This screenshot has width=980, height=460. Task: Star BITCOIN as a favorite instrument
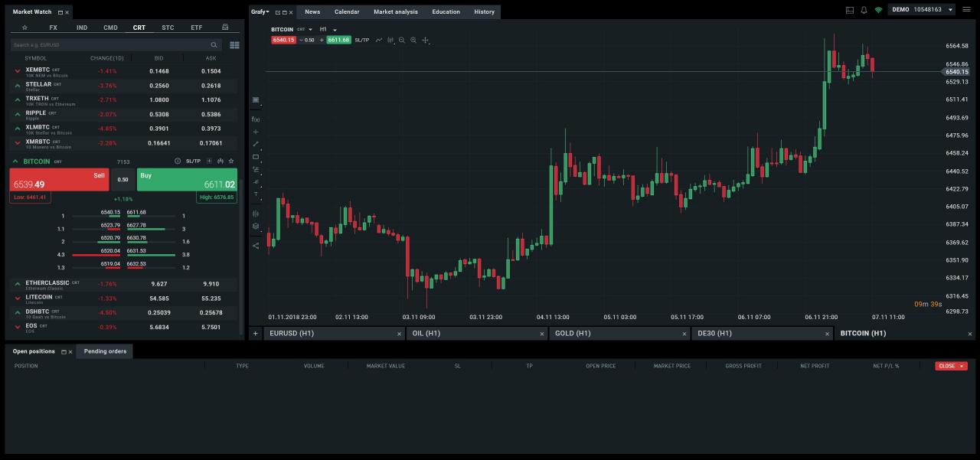(230, 161)
